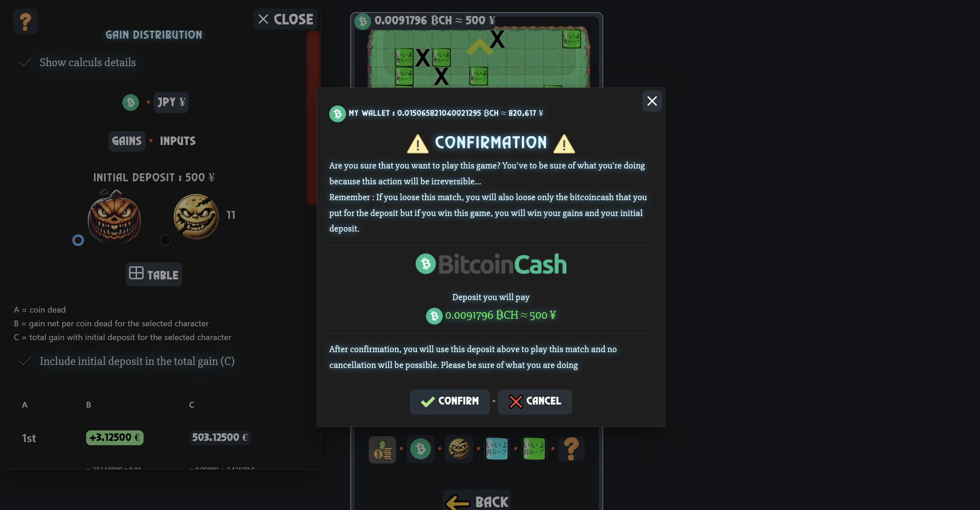This screenshot has width=980, height=510.
Task: Open the orange question mark in bottom toolbar
Action: click(x=571, y=449)
